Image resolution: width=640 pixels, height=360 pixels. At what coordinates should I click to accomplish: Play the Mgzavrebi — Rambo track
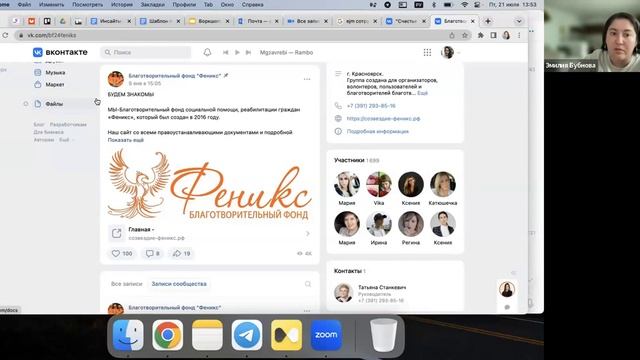coord(237,52)
